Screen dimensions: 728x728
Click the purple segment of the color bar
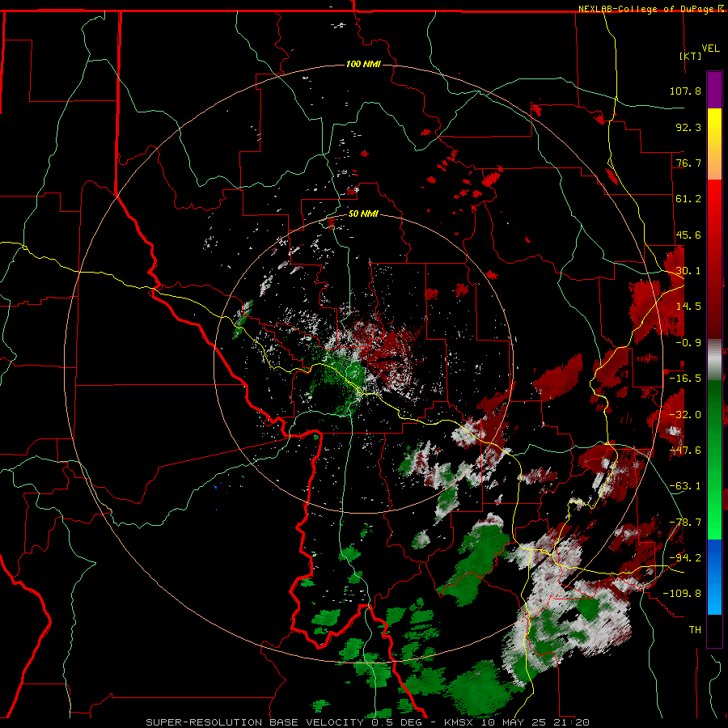714,90
